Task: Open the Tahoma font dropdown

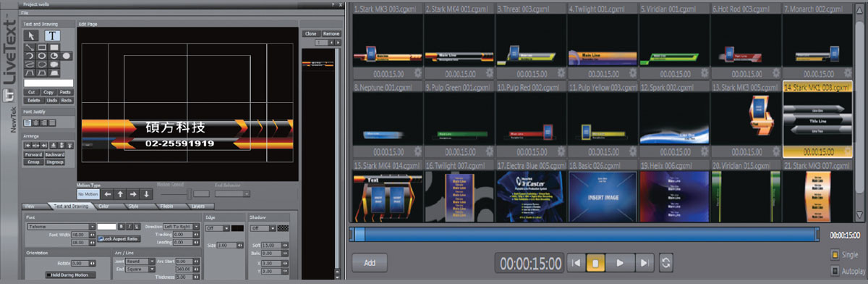Action: click(x=61, y=226)
